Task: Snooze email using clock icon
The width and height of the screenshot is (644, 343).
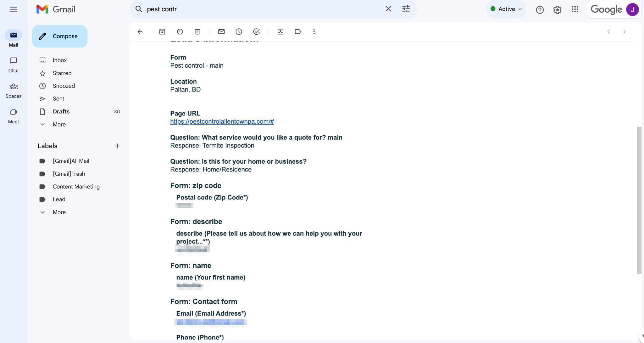Action: (x=239, y=31)
